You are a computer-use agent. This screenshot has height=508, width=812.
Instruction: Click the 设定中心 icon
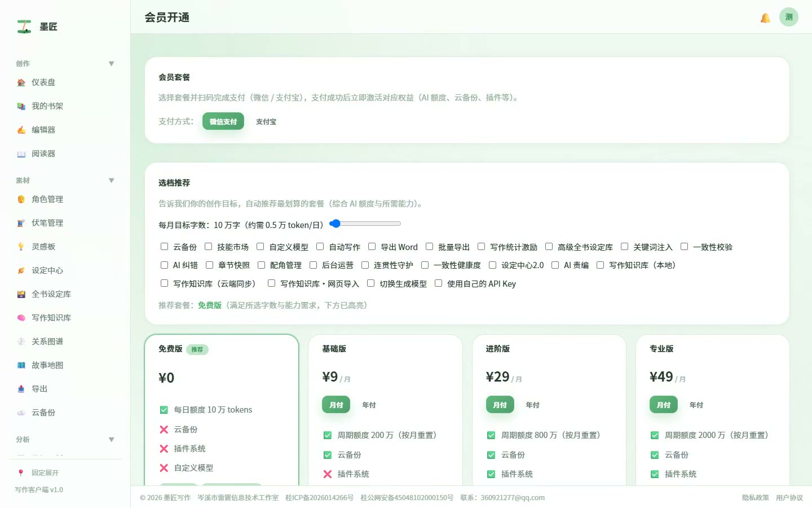(x=21, y=270)
